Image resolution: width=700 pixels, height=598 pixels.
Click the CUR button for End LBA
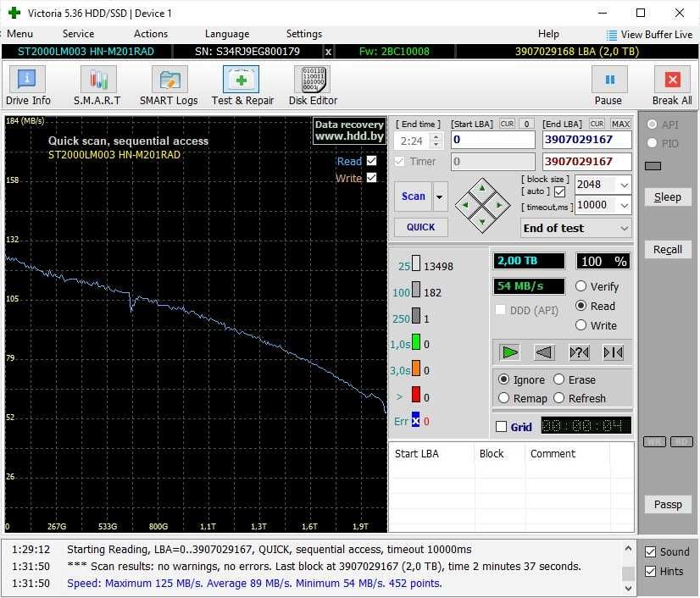[x=597, y=124]
